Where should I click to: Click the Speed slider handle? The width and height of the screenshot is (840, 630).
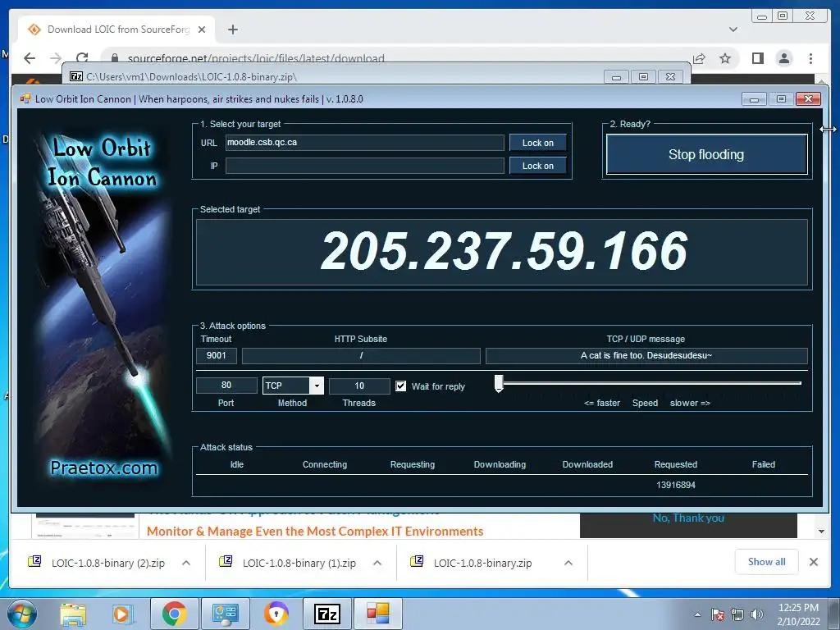[499, 384]
